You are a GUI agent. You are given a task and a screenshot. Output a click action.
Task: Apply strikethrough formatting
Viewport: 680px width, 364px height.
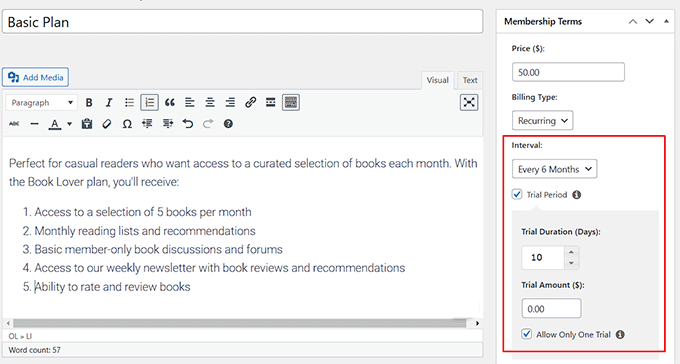[x=14, y=124]
